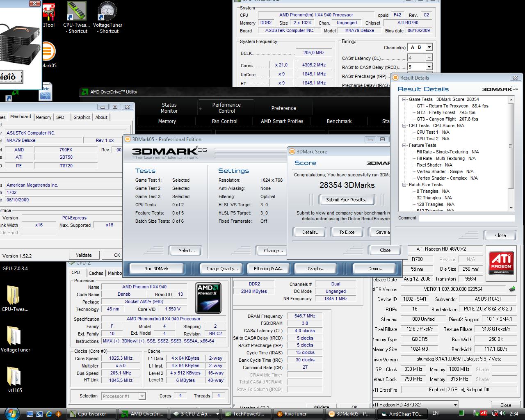Switch to the Graphics tab in CPU-Z
This screenshot has height=420, width=525.
(x=82, y=117)
